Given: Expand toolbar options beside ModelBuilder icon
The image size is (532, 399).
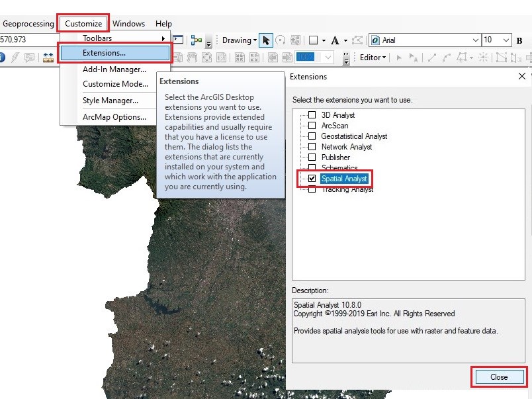Looking at the screenshot, I should pyautogui.click(x=209, y=41).
